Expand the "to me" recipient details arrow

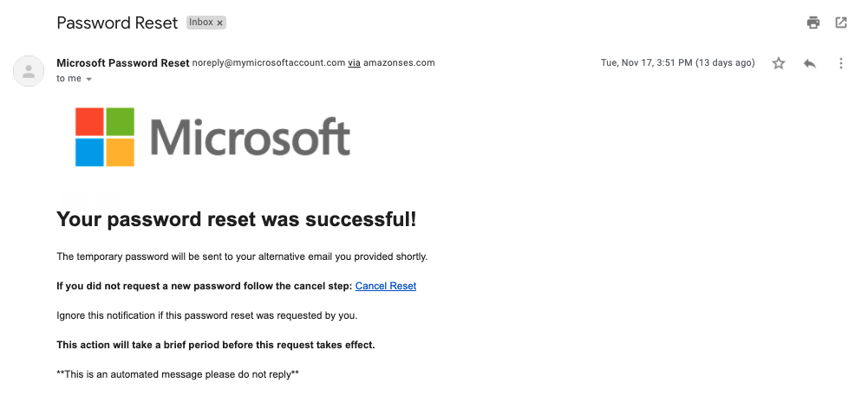pyautogui.click(x=89, y=79)
